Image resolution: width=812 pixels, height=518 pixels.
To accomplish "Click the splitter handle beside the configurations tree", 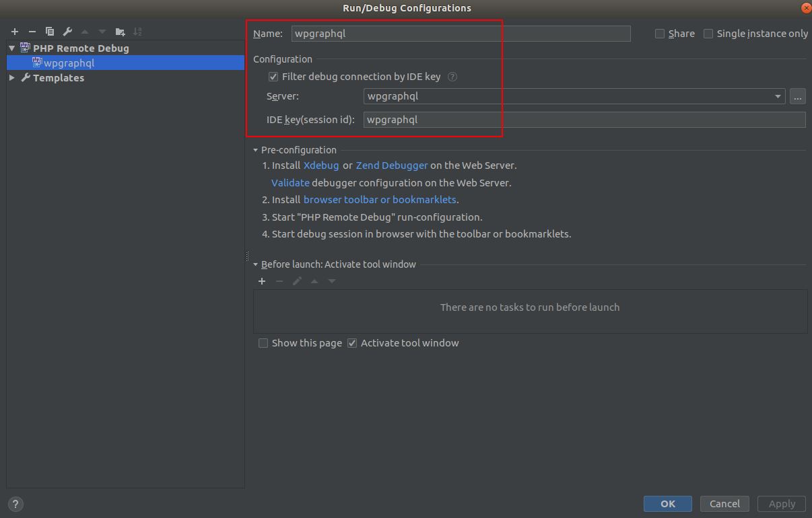I will pos(247,256).
